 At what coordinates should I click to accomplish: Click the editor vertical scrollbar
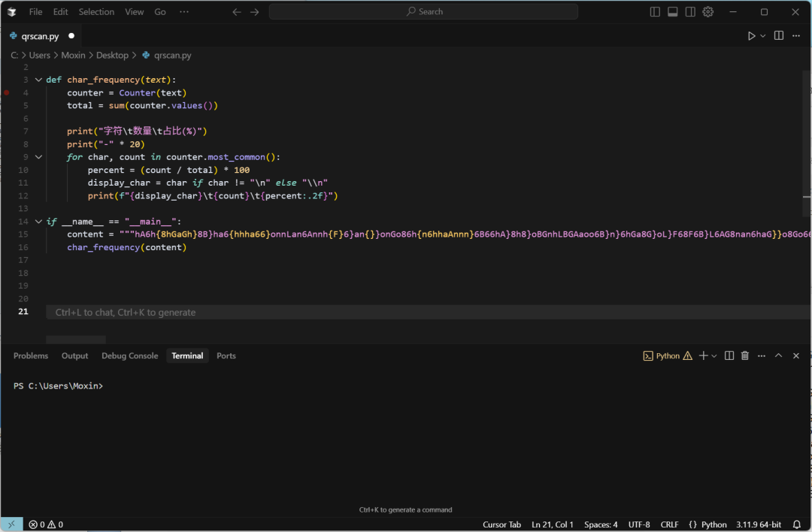pos(807,143)
